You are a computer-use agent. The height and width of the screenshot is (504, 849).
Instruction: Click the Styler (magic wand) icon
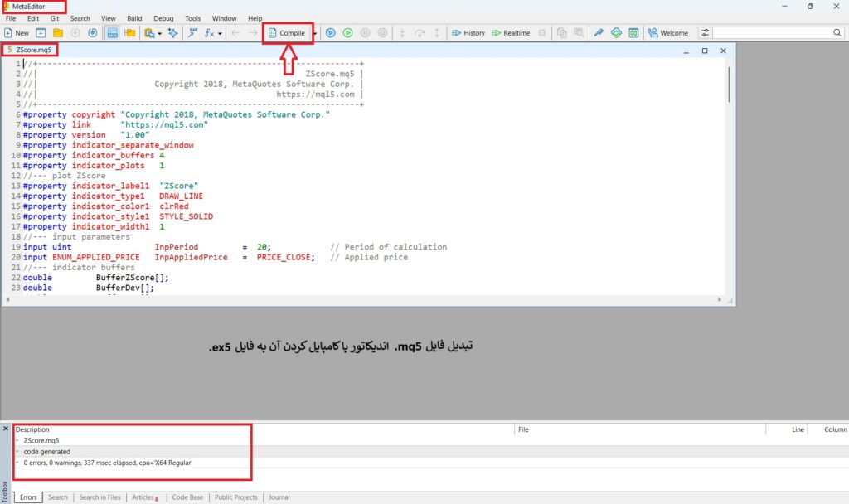pos(172,33)
